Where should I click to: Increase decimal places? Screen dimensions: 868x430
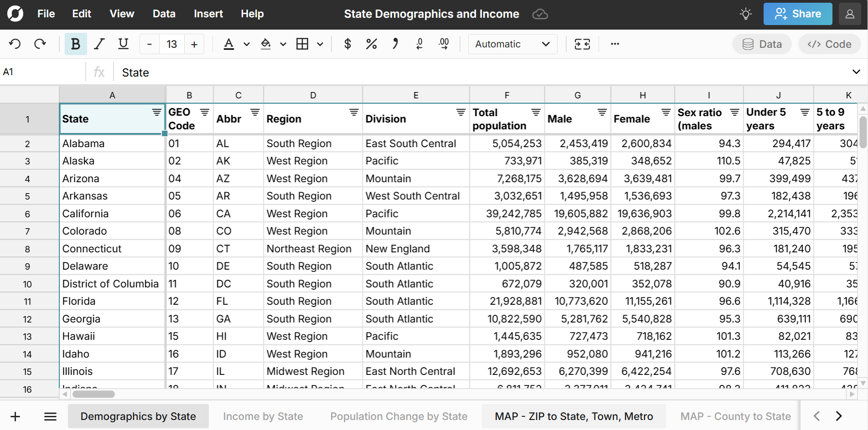pyautogui.click(x=444, y=44)
